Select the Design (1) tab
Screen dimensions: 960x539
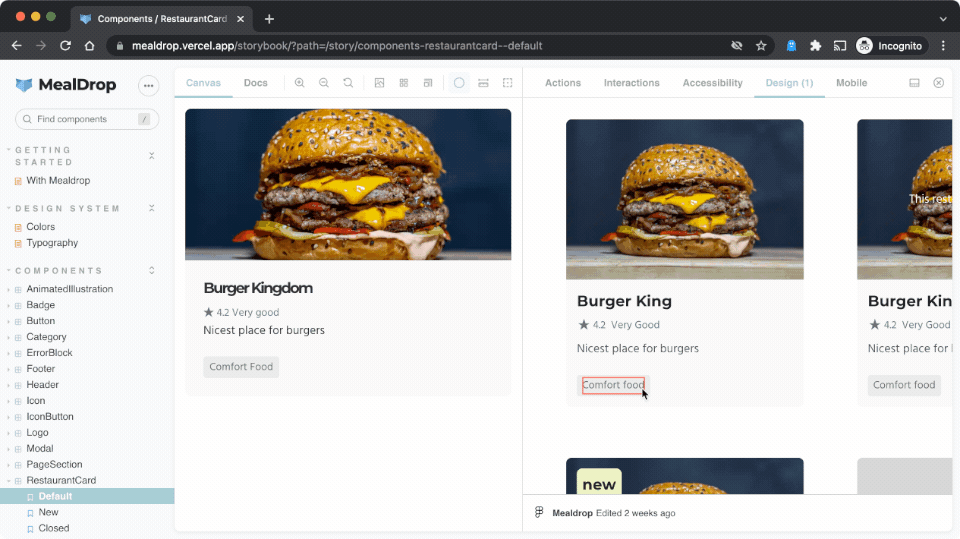pyautogui.click(x=789, y=83)
